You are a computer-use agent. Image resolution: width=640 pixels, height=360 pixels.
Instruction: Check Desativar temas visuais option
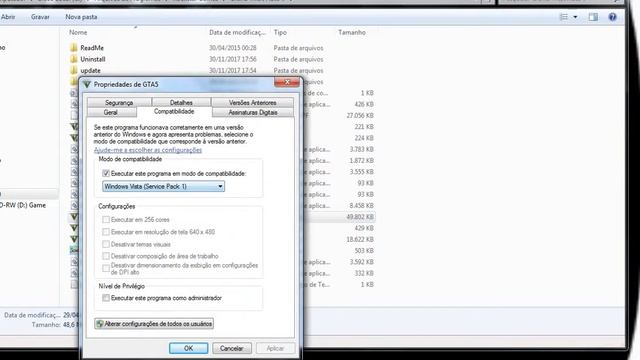[x=106, y=244]
